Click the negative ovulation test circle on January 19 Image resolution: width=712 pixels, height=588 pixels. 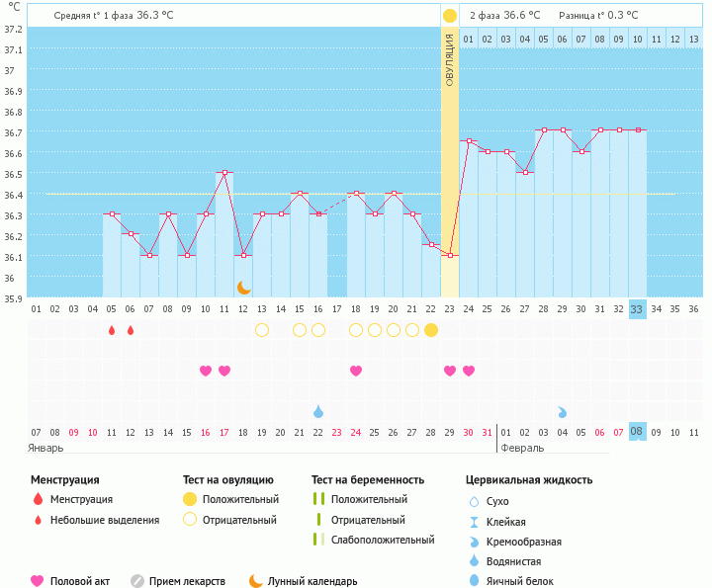pyautogui.click(x=262, y=330)
